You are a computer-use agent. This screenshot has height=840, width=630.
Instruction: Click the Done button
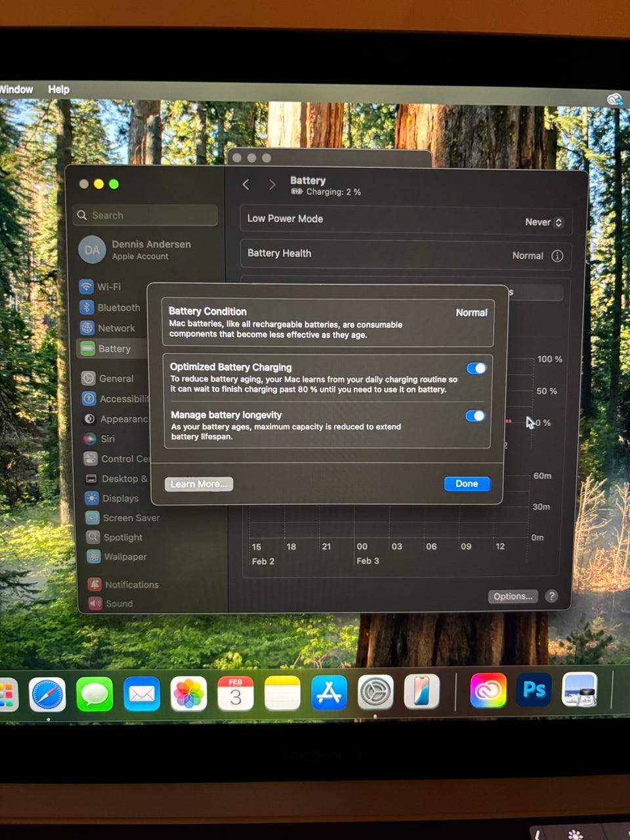467,484
